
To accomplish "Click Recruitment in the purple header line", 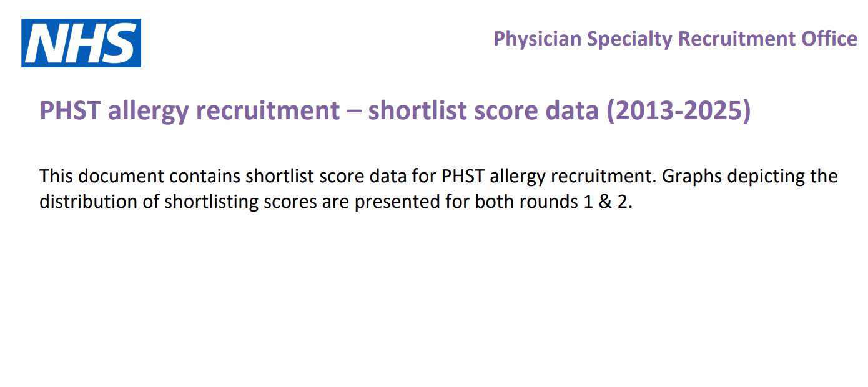I will tap(737, 39).
